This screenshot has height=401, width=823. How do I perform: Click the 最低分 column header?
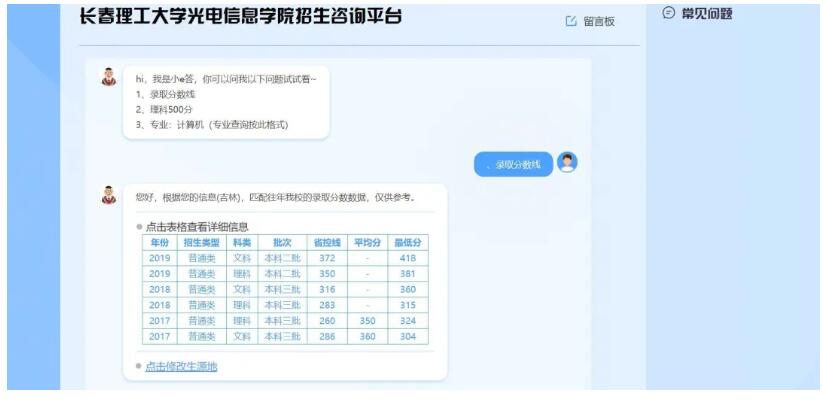pos(408,242)
